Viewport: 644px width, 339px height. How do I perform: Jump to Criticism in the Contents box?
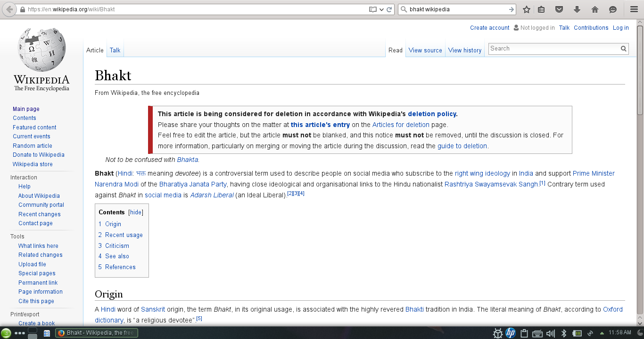117,246
